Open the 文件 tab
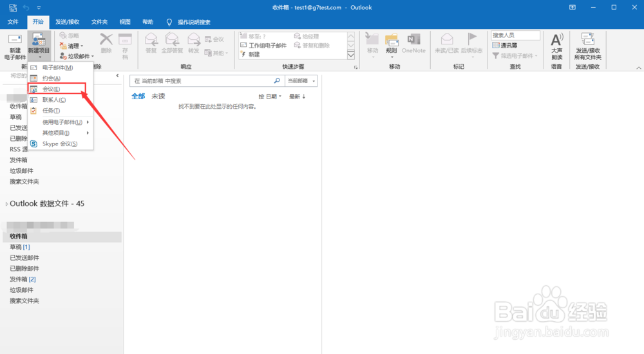 [13, 22]
